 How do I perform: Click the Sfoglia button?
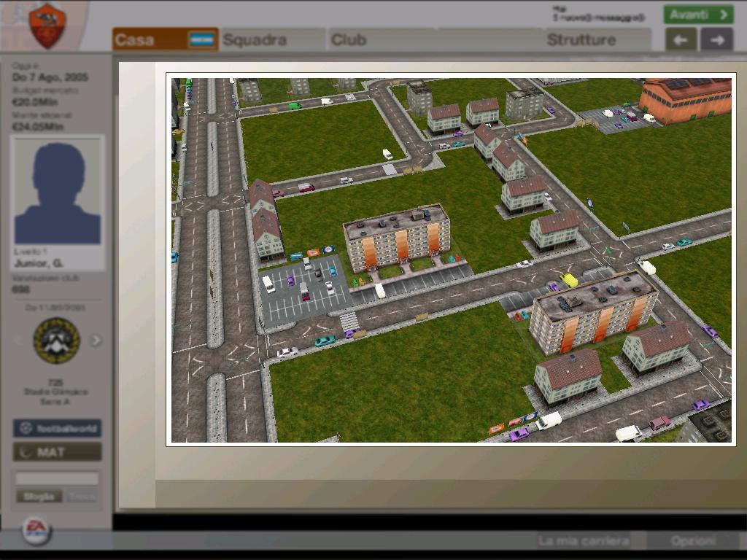pos(39,497)
